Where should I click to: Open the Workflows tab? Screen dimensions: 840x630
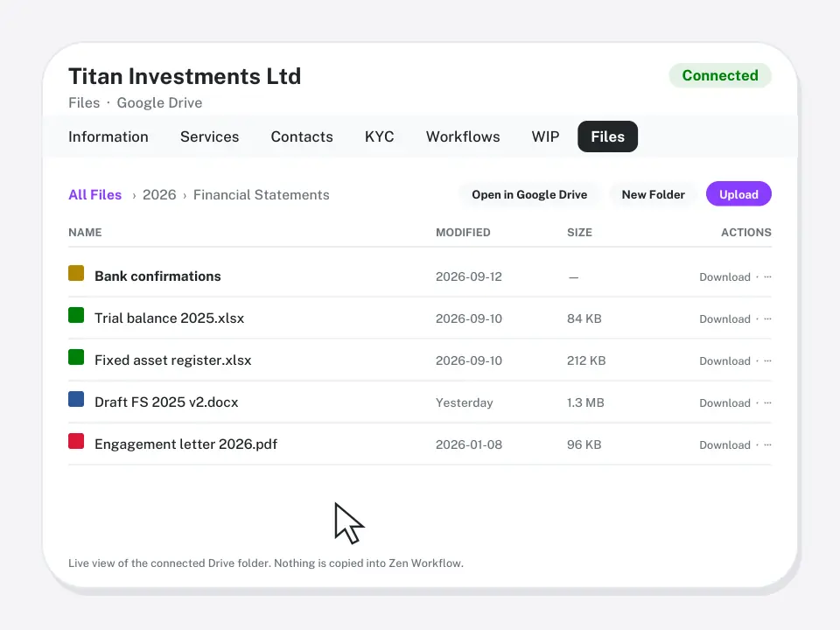point(463,136)
